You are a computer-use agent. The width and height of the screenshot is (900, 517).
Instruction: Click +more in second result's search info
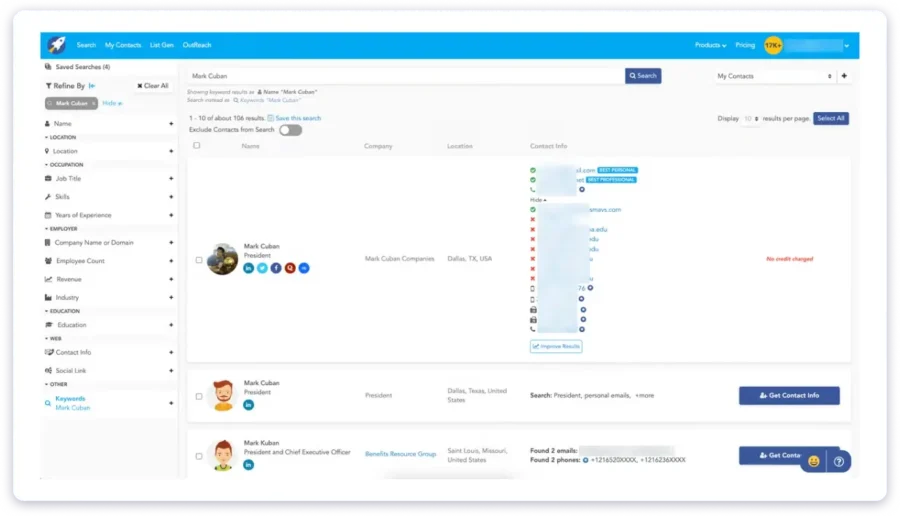pyautogui.click(x=644, y=395)
